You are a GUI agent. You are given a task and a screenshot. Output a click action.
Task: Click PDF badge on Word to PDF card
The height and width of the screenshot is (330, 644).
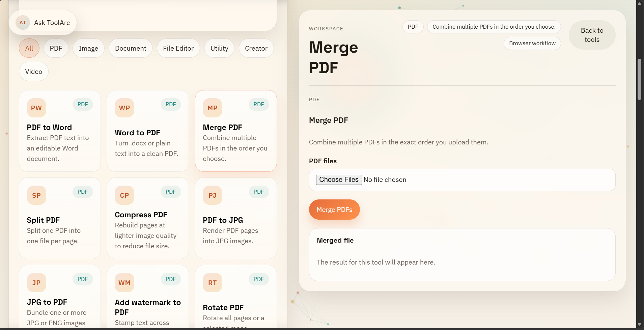point(171,104)
